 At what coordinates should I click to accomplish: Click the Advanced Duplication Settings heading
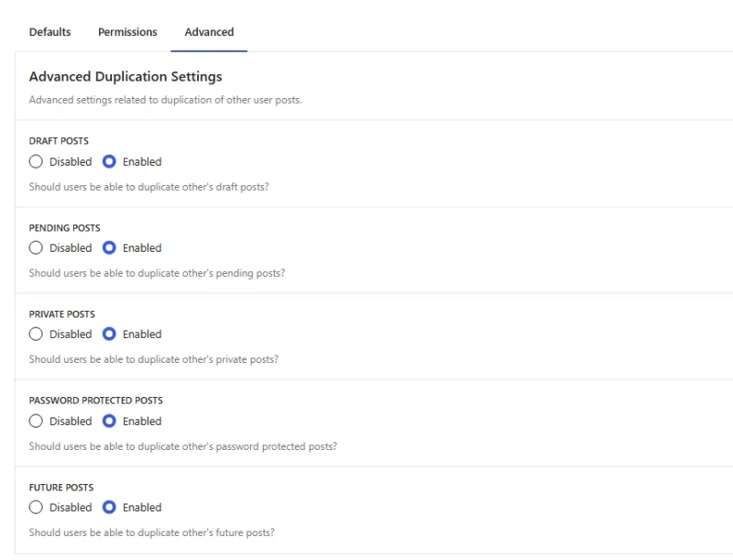tap(126, 77)
